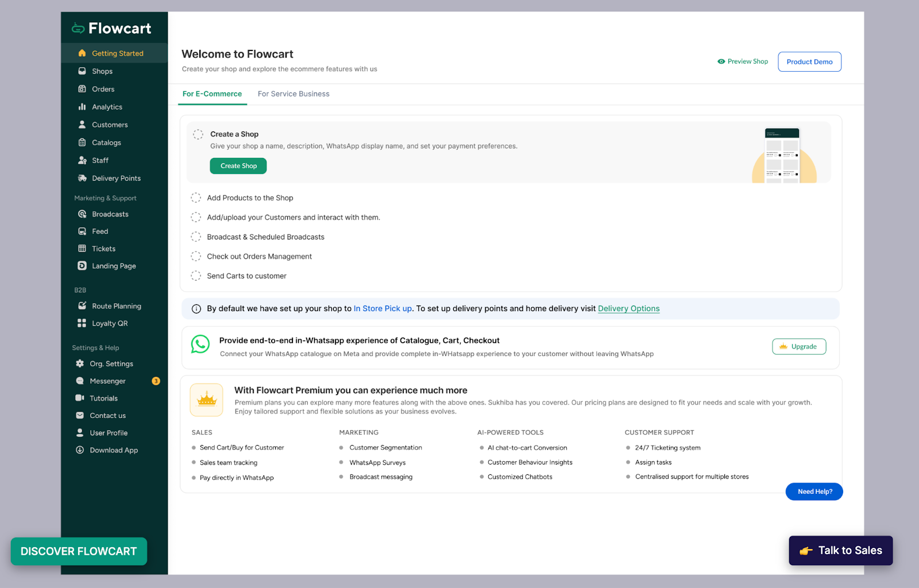
Task: Click the Delivery Points truck icon
Action: tap(82, 178)
